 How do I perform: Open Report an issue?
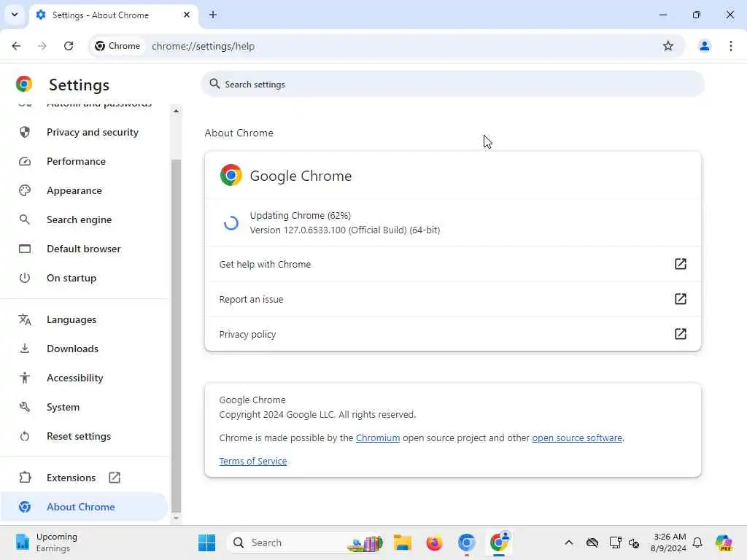(x=452, y=299)
